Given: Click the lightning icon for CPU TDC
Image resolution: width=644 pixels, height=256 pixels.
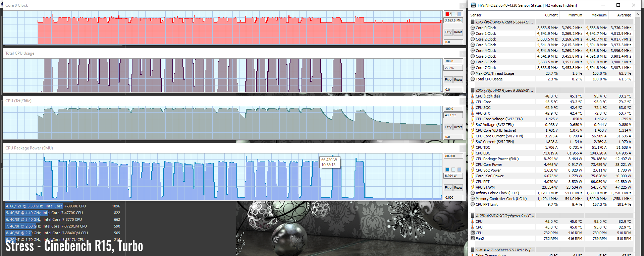Looking at the screenshot, I should point(473,147).
